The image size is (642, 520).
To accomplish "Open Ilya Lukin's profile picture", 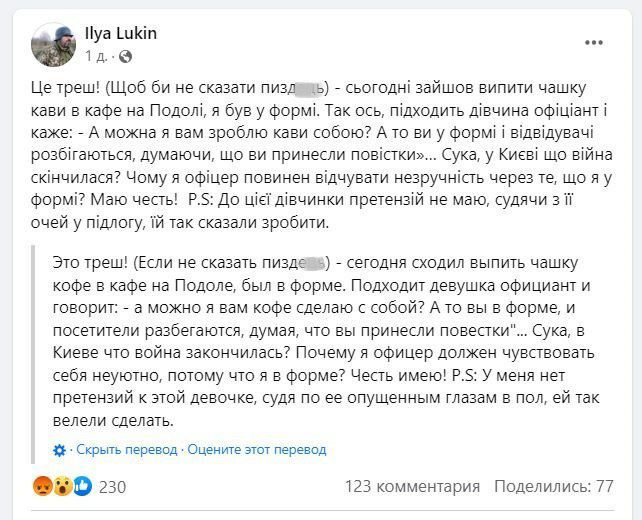I will pyautogui.click(x=53, y=45).
